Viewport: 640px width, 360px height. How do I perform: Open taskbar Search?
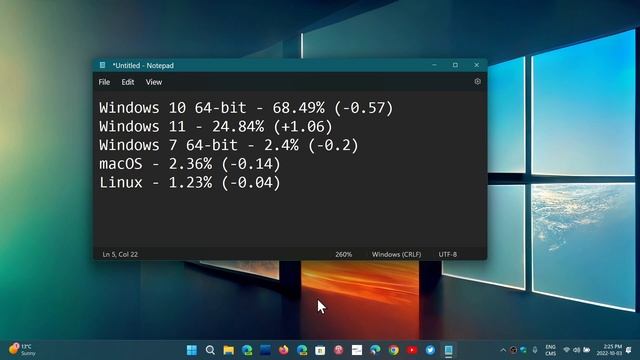[x=210, y=350]
